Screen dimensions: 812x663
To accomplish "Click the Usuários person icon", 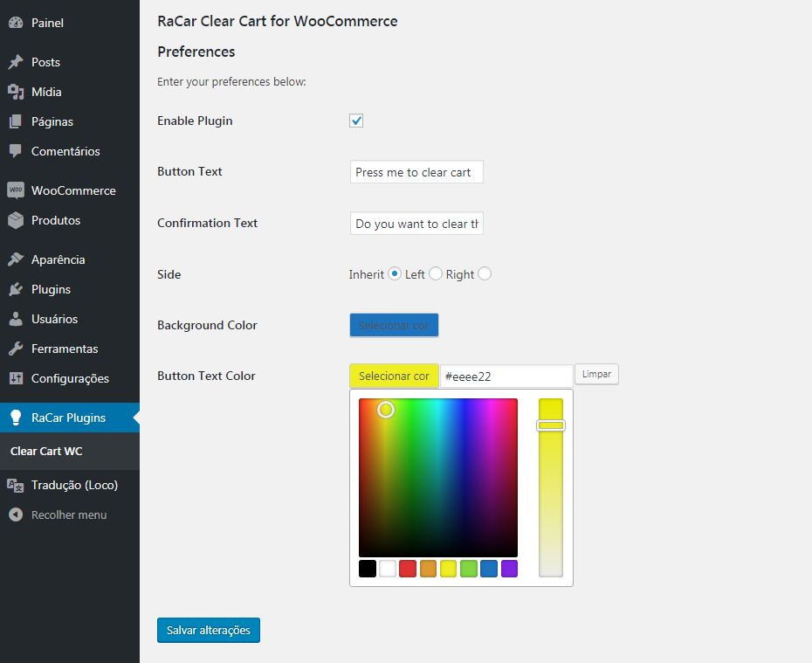I will tap(16, 319).
